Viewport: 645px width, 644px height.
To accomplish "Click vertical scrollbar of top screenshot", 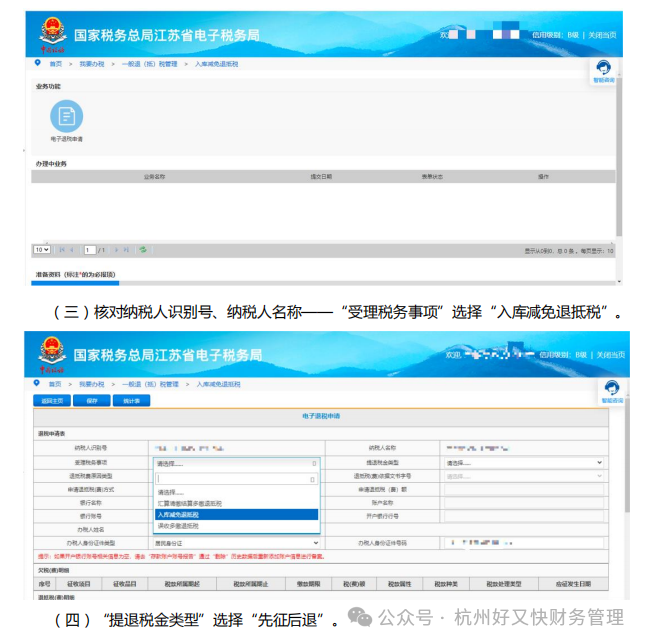I will coord(619,156).
